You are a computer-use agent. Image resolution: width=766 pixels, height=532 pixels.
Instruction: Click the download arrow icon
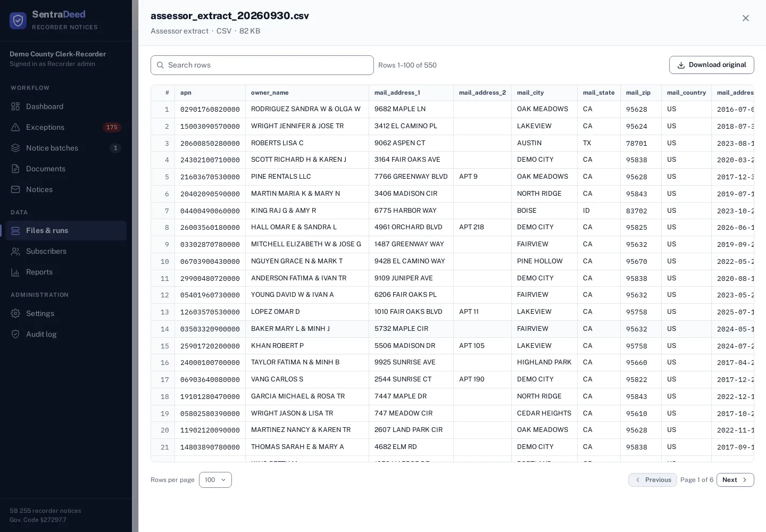click(x=681, y=65)
